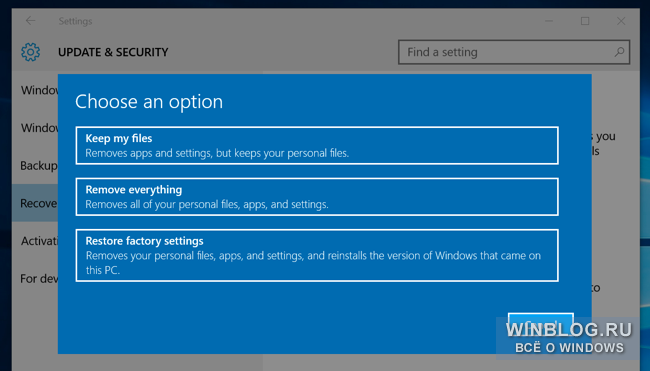Screen dimensions: 650x371
Task: Click the UPDATE & SECURITY heading
Action: [113, 52]
